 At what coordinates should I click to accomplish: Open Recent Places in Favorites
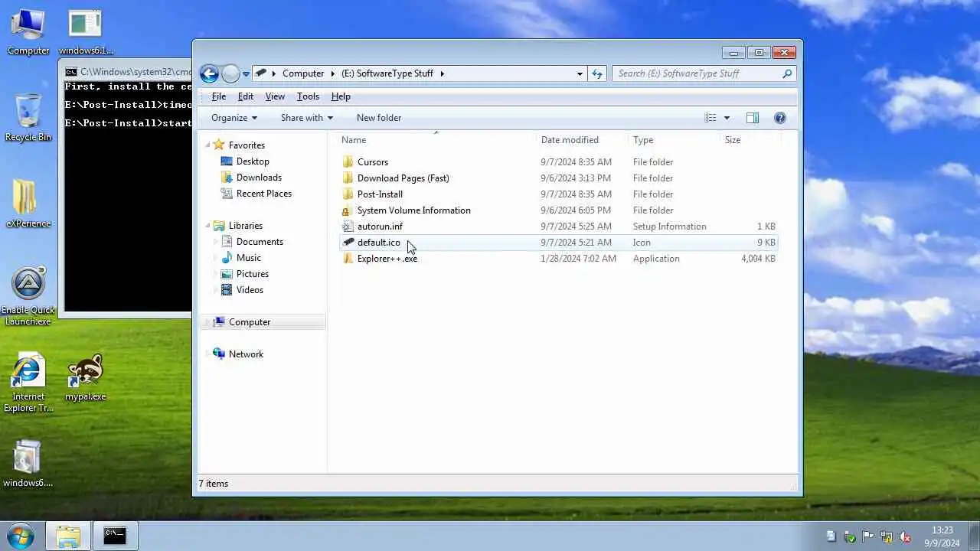tap(264, 194)
